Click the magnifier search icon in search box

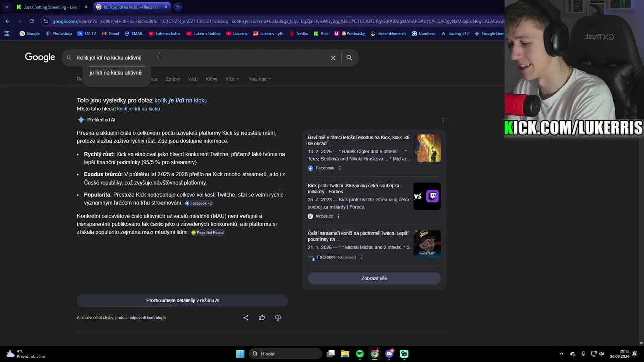click(349, 58)
